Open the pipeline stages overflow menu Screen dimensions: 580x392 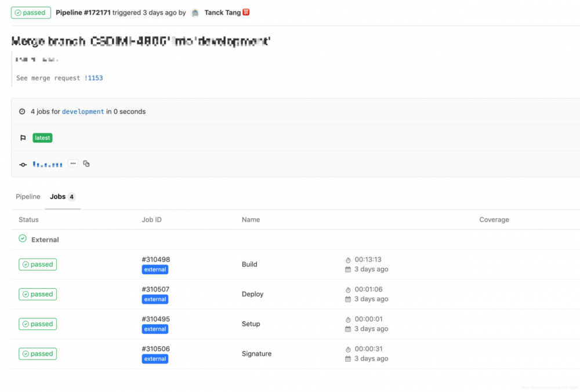tap(73, 164)
